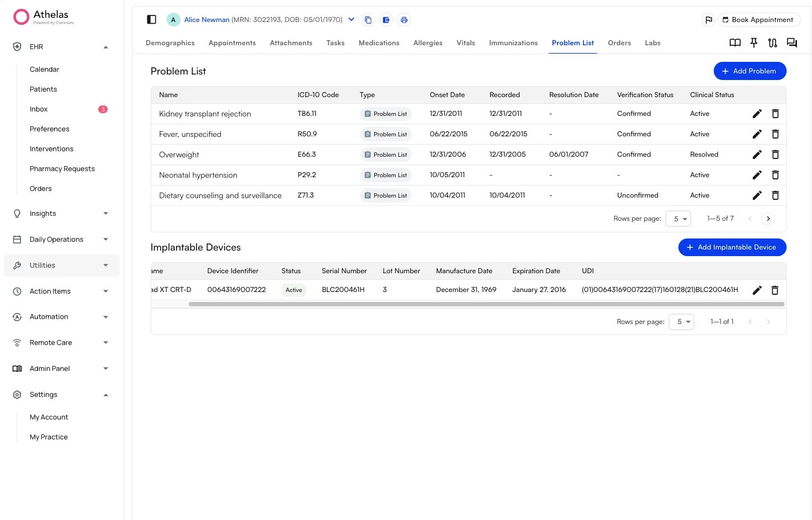The image size is (812, 520).
Task: Switch to the Immunizations tab
Action: [x=513, y=43]
